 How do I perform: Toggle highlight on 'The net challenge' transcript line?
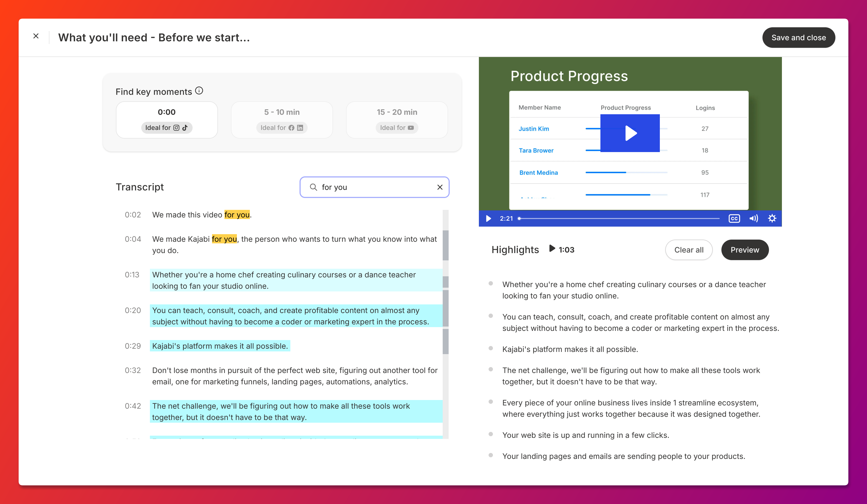pos(296,411)
